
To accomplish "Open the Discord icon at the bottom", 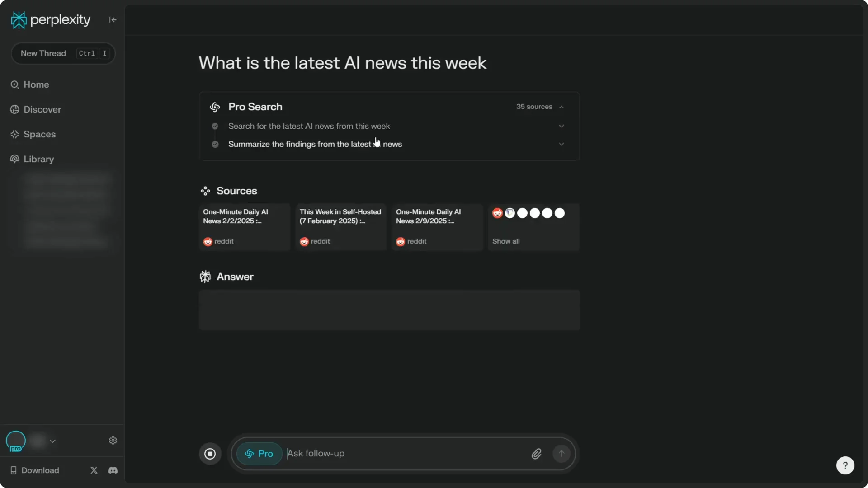I will click(113, 470).
